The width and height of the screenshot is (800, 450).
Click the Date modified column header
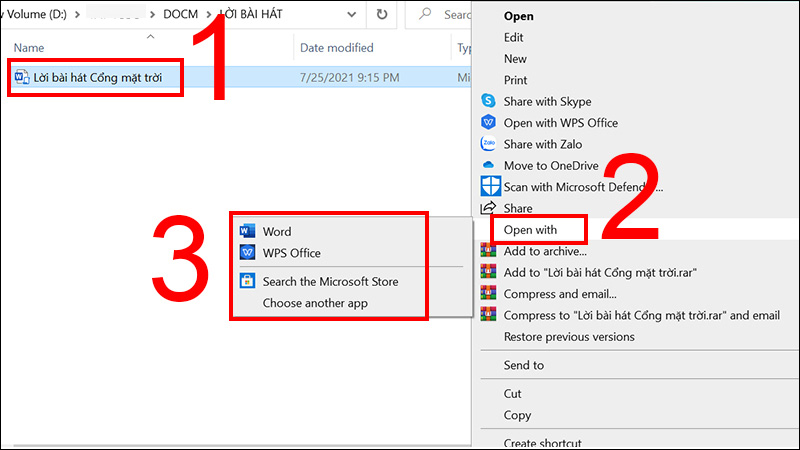point(337,47)
